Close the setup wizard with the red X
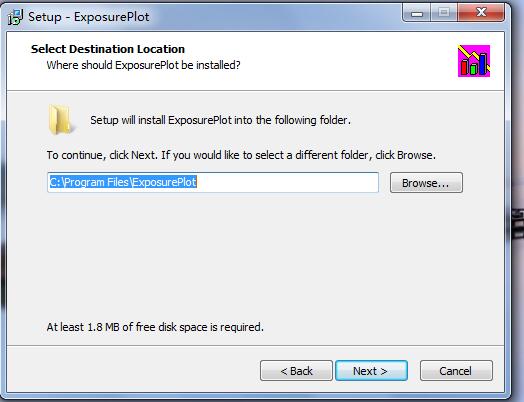This screenshot has height=402, width=524. pos(481,13)
